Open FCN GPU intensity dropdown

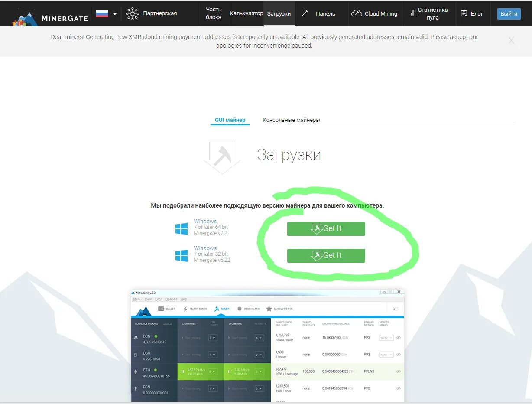pos(259,388)
